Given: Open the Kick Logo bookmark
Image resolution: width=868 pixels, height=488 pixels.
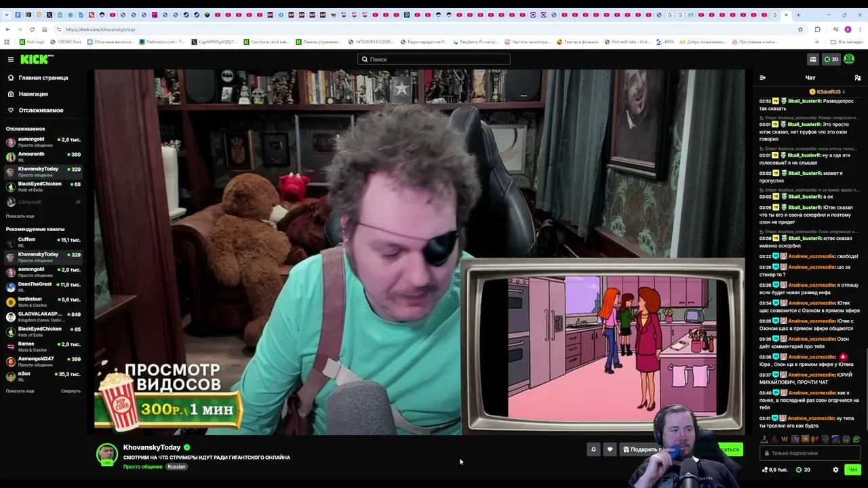Looking at the screenshot, I should point(32,42).
